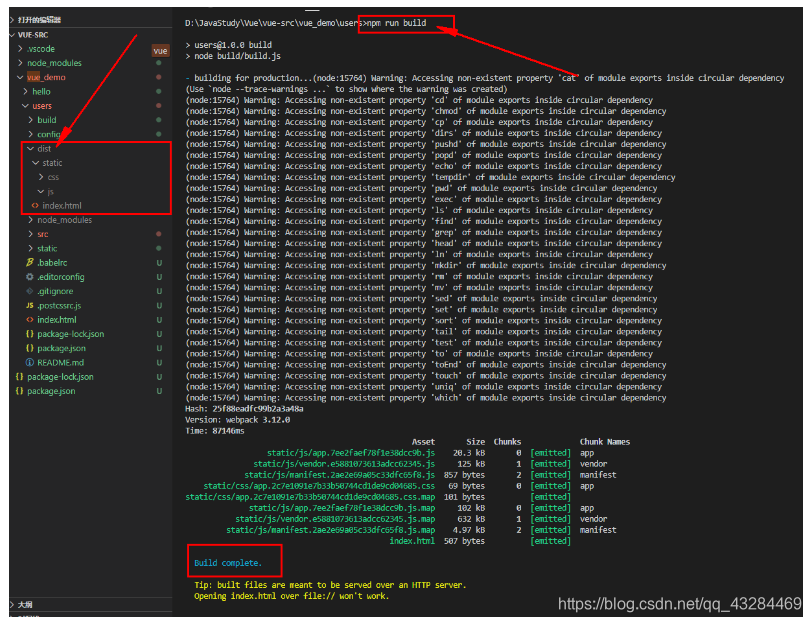Expand the src folder
The image size is (812, 623).
[x=31, y=234]
